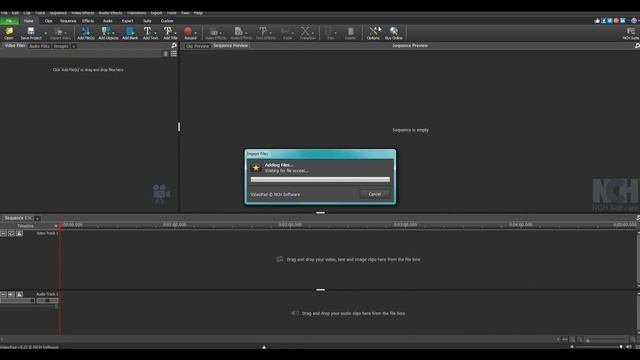Open the Record dropdown arrow

click(196, 32)
